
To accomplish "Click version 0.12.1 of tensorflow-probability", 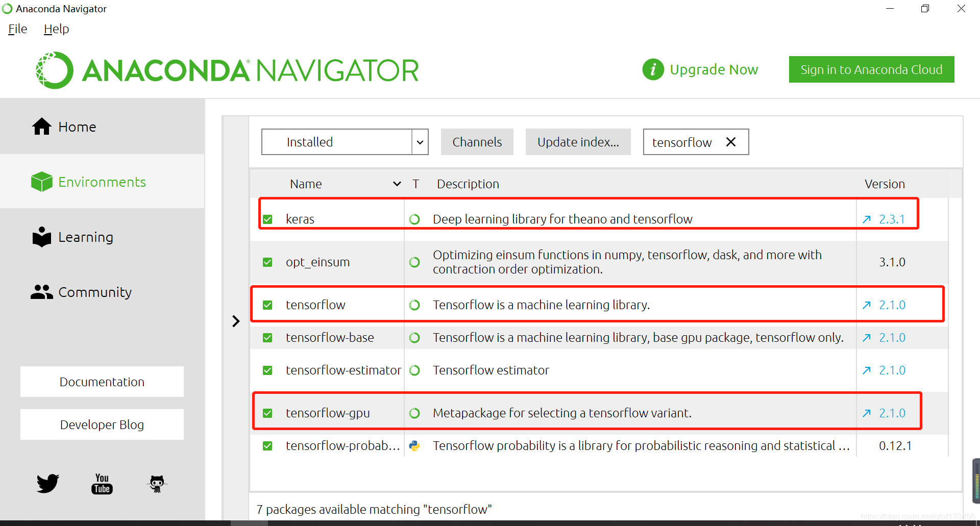I will [x=895, y=446].
